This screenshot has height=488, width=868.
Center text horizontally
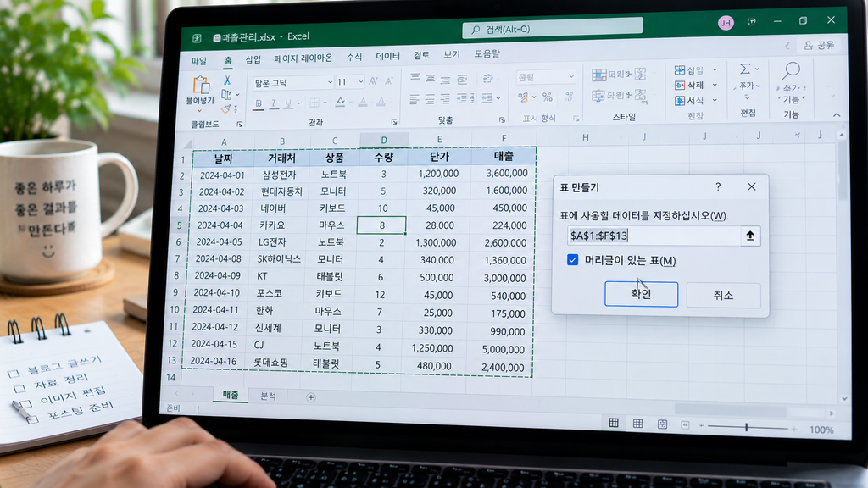430,100
